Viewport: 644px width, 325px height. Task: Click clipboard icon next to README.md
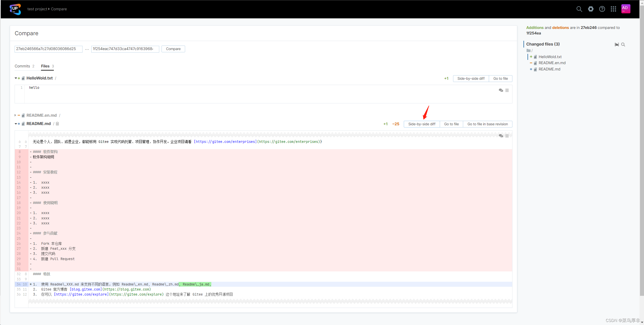pyautogui.click(x=57, y=124)
